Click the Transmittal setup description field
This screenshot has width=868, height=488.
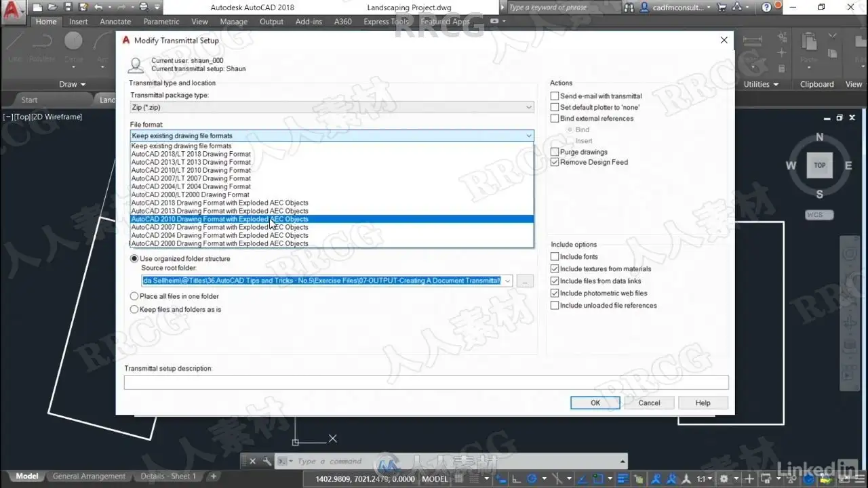click(x=426, y=382)
